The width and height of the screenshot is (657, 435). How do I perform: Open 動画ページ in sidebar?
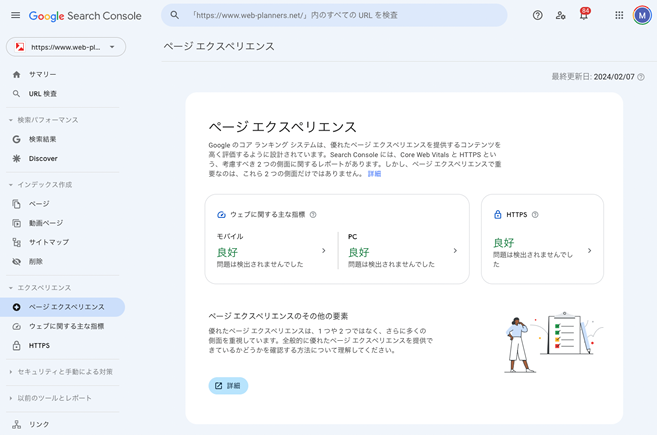pyautogui.click(x=46, y=223)
